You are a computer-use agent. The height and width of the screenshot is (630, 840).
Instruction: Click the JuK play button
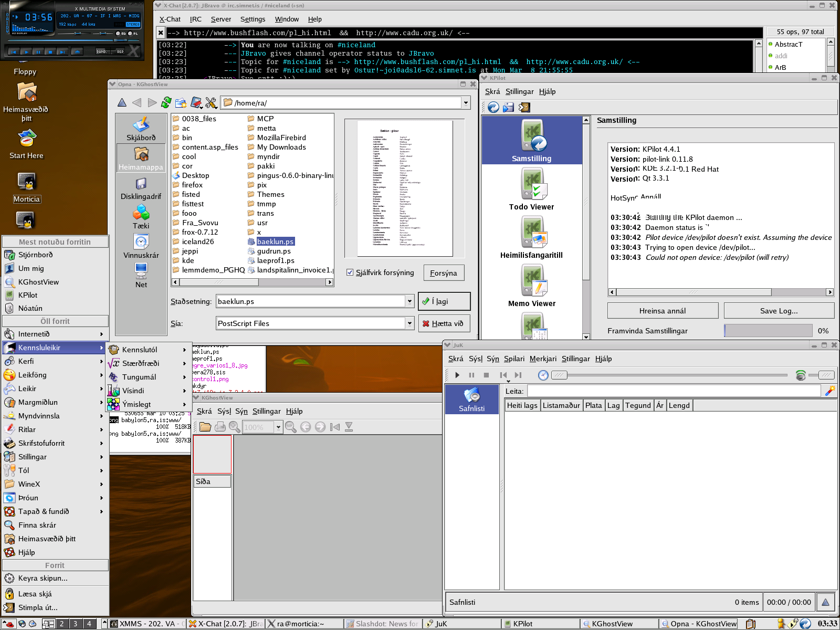(457, 375)
